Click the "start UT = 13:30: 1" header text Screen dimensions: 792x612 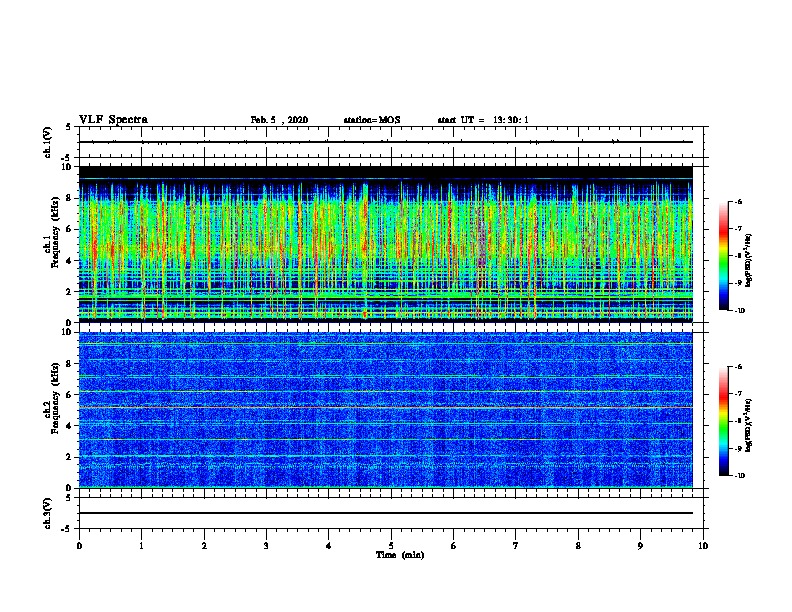[x=483, y=120]
